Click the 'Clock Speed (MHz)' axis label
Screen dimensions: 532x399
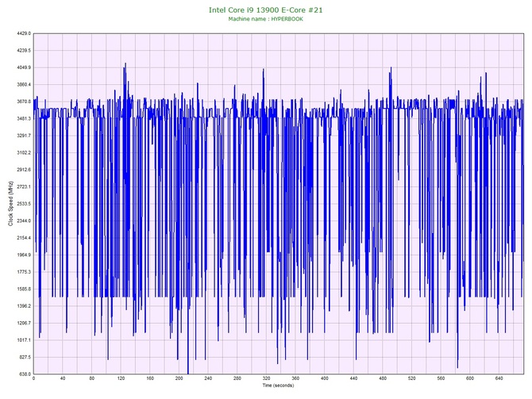point(10,203)
